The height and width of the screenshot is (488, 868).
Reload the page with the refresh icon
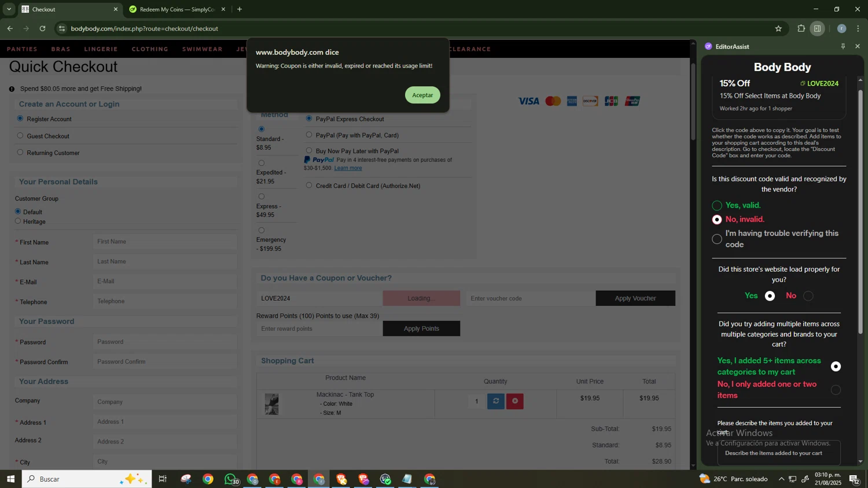tap(42, 28)
